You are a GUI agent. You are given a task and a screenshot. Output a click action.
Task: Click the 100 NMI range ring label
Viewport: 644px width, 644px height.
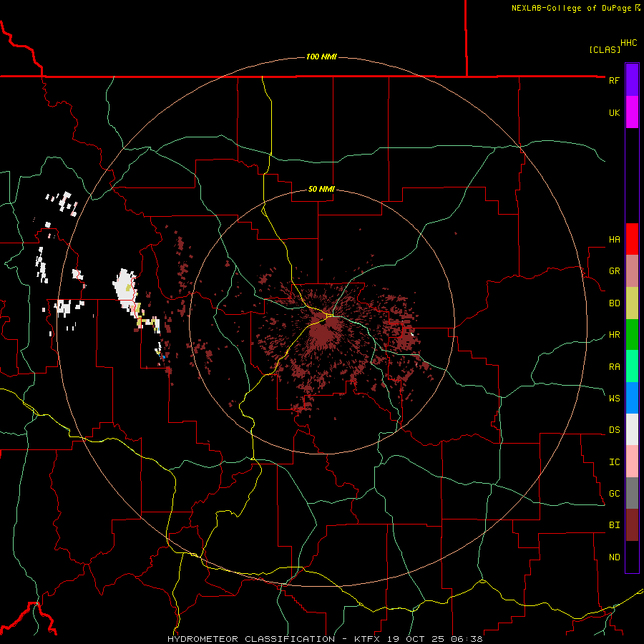coord(321,57)
